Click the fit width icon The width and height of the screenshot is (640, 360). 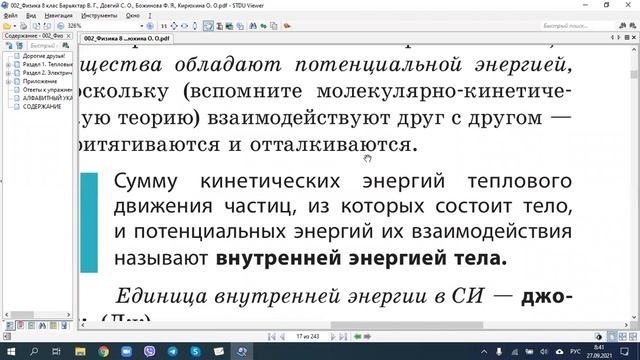coord(184,26)
